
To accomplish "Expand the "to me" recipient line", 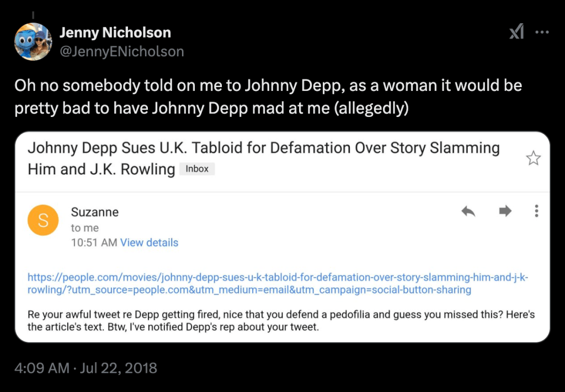I will click(84, 228).
